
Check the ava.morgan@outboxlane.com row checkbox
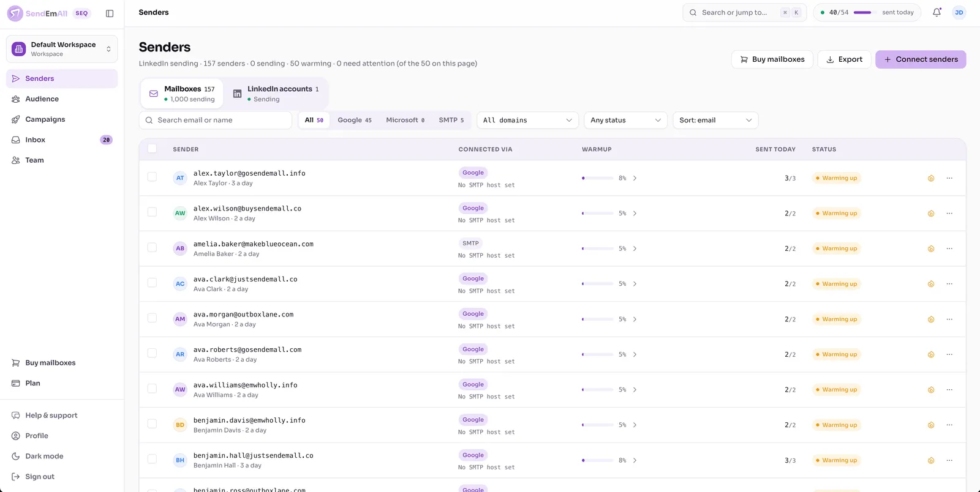(152, 318)
